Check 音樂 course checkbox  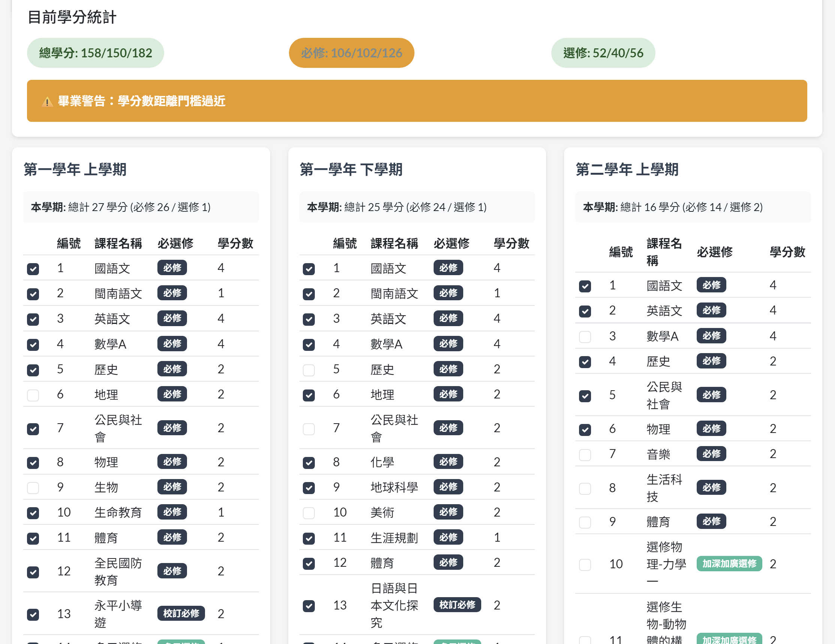click(585, 455)
